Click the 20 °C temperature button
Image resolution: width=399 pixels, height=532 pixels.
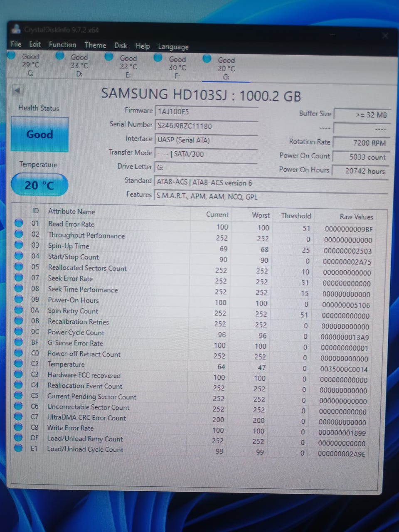(x=39, y=185)
